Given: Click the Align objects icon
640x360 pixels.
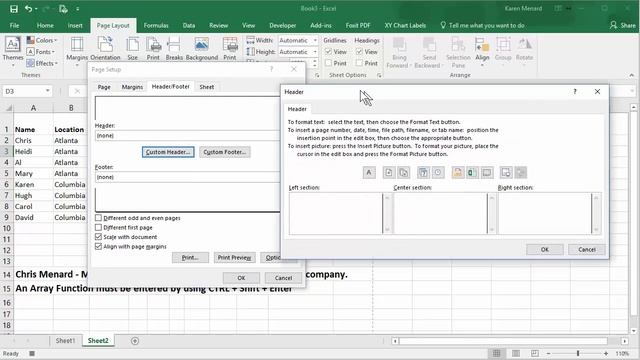Looking at the screenshot, I should 482,50.
